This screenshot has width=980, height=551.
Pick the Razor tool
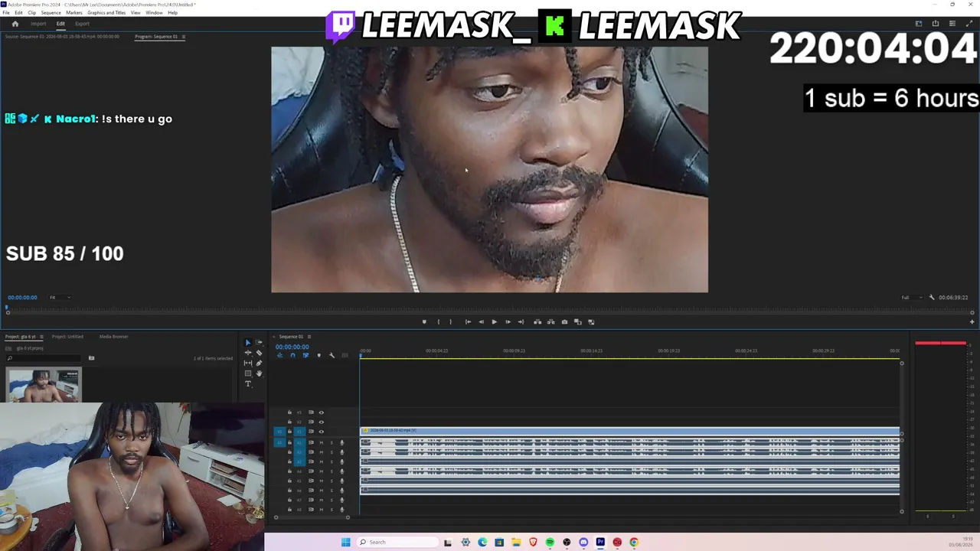[259, 353]
